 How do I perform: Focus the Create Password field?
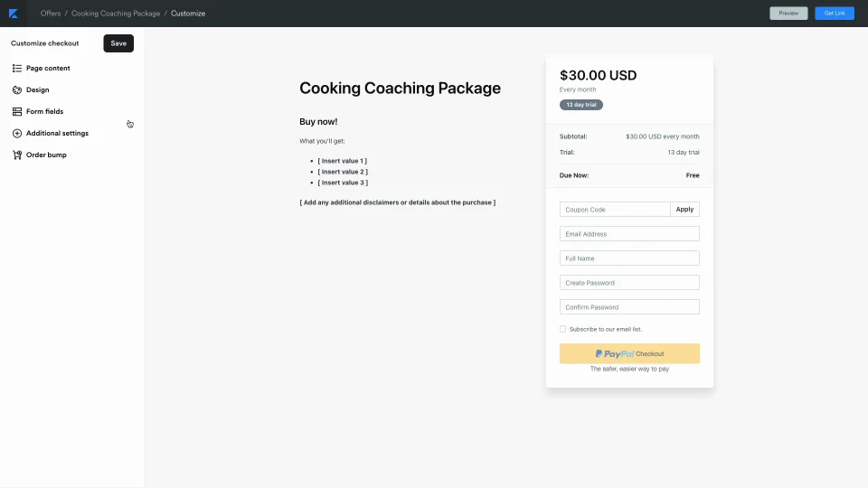629,283
